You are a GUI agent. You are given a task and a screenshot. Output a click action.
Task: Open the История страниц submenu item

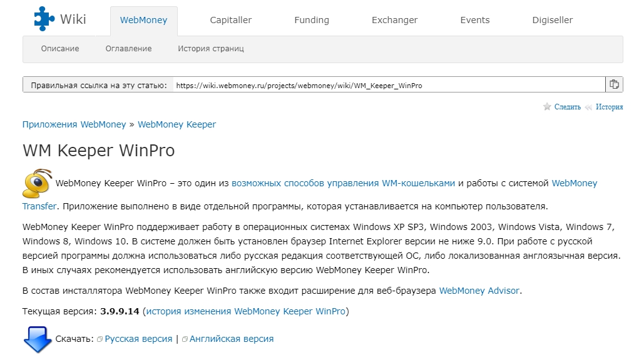pos(211,48)
